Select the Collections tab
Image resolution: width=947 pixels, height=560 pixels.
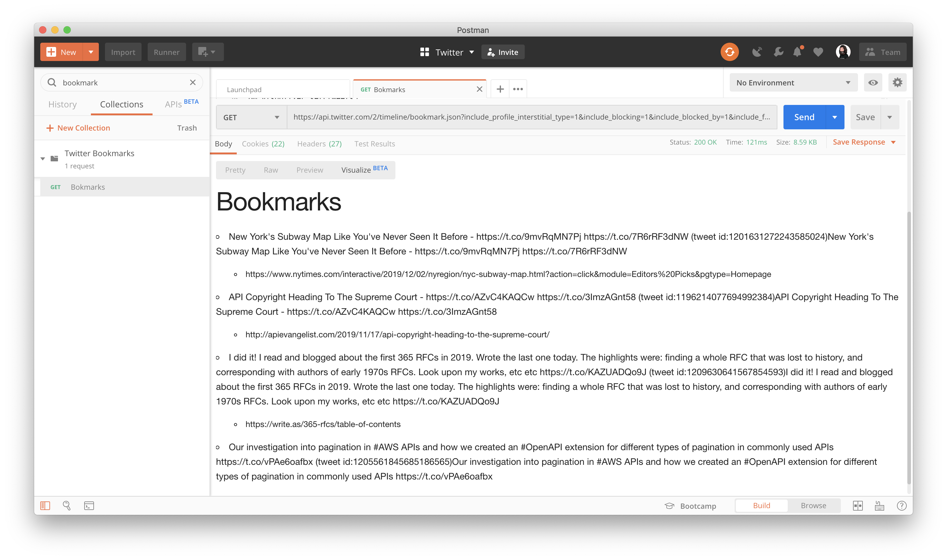coord(121,105)
